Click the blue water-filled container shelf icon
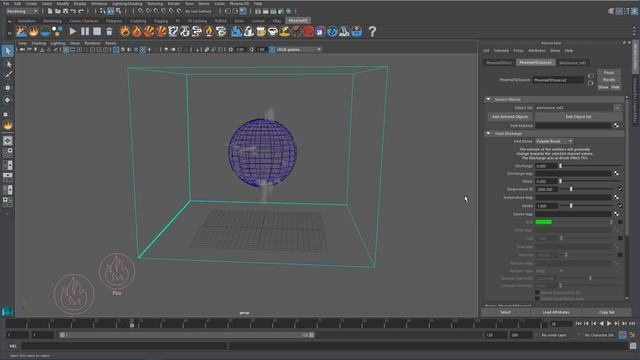The height and width of the screenshot is (360, 640). pyautogui.click(x=45, y=31)
